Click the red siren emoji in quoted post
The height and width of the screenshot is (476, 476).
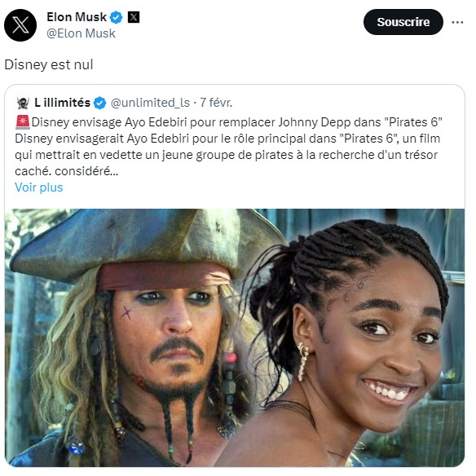23,122
